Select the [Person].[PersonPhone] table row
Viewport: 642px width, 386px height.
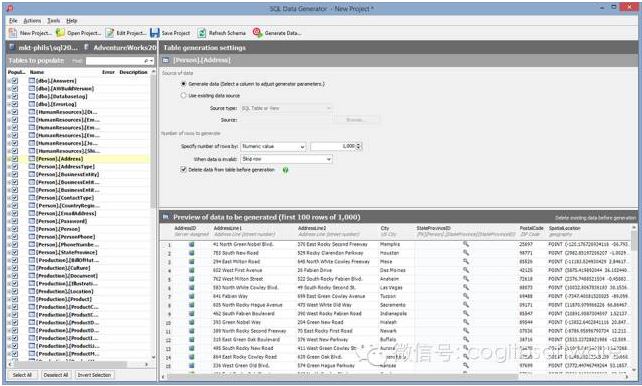79,237
